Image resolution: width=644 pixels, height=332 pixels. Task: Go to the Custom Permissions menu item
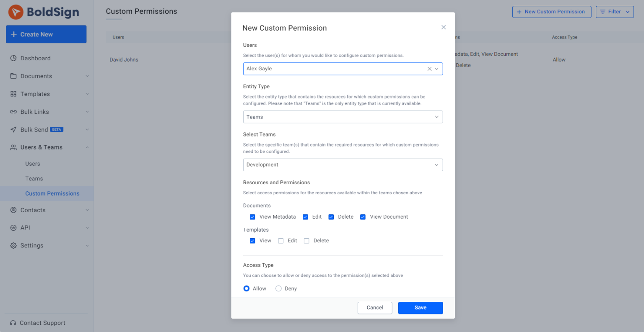coord(52,193)
